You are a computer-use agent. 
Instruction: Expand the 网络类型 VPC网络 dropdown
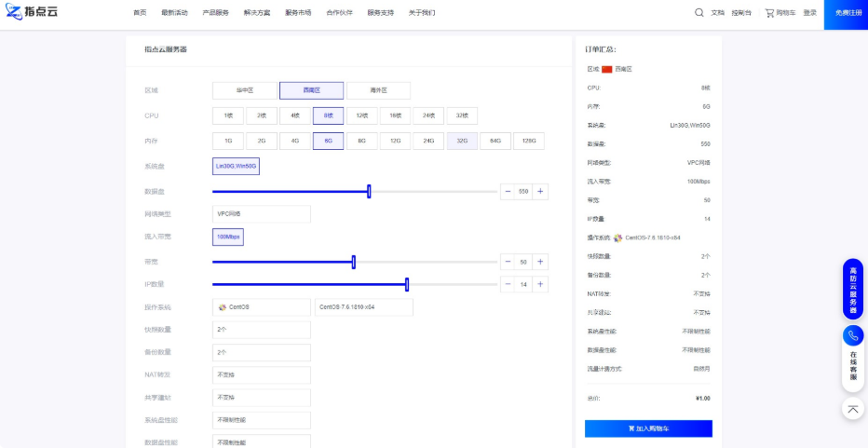click(x=261, y=213)
